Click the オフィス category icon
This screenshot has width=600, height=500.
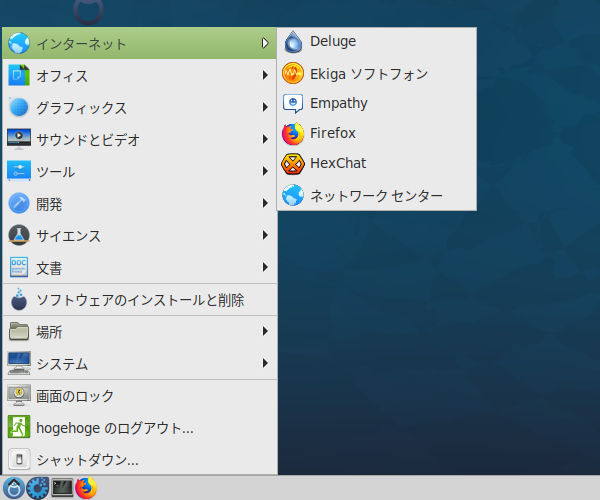pyautogui.click(x=19, y=75)
